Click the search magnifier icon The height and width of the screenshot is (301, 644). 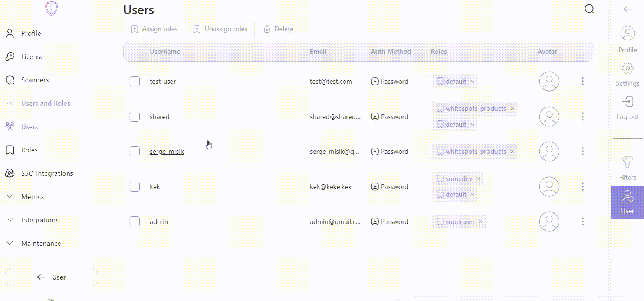tap(589, 9)
